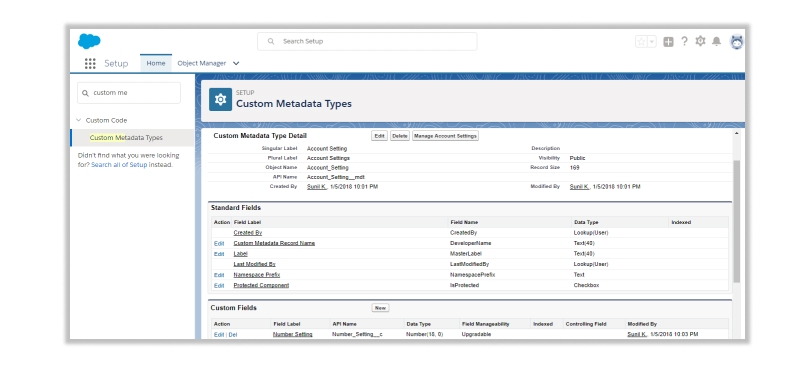Click the favorites star icon
The height and width of the screenshot is (369, 800).
pyautogui.click(x=641, y=42)
